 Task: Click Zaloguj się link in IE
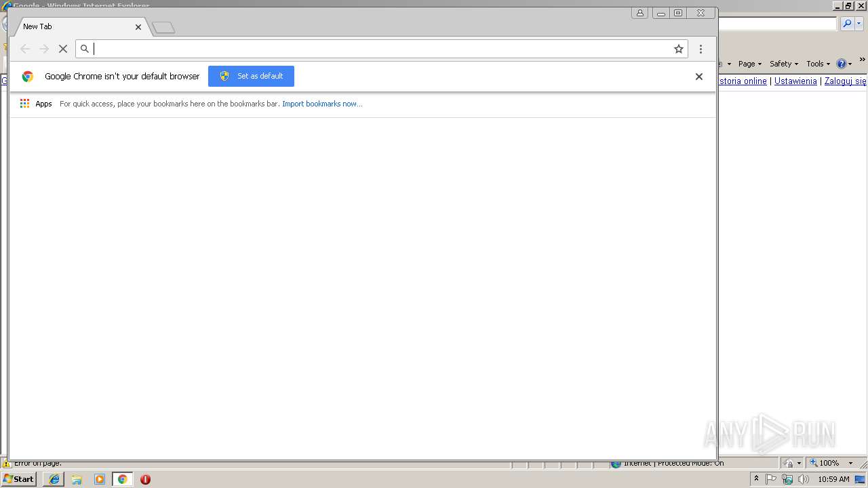click(x=846, y=81)
